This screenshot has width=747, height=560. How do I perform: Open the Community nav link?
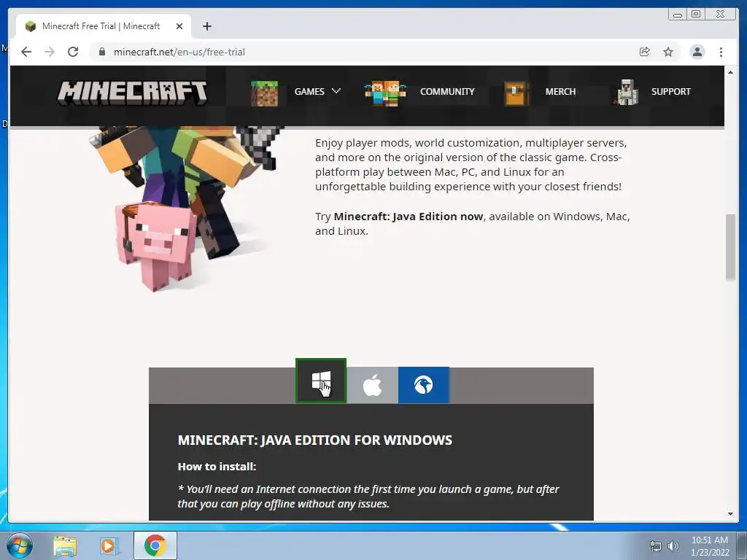tap(447, 91)
